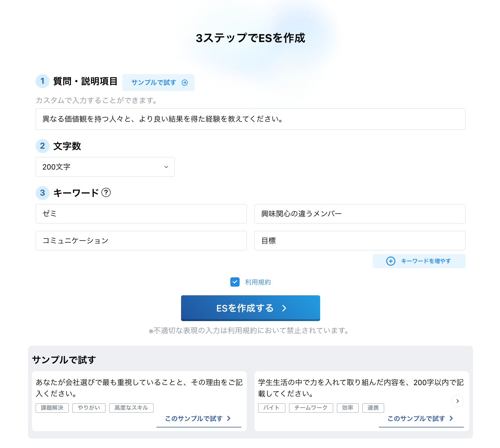
Task: Click the arrow on ESを作成する button
Action: pos(284,308)
